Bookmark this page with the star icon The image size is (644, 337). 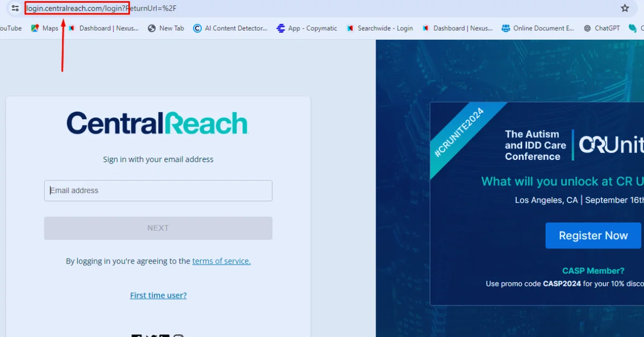coord(625,8)
